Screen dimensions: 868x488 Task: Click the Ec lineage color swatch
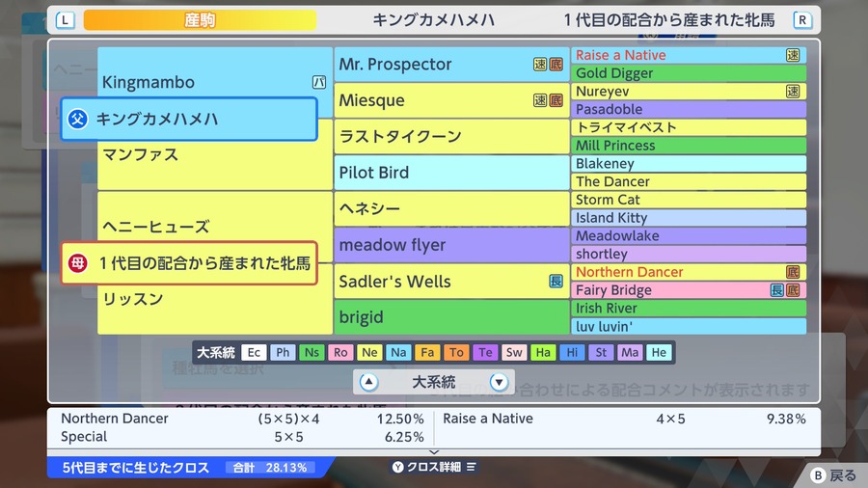(x=254, y=352)
